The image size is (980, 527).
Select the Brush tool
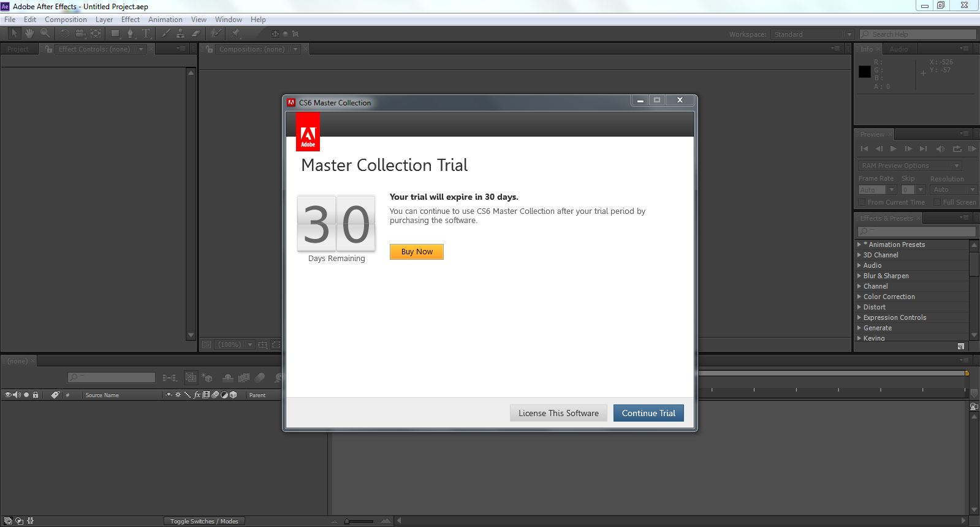coord(165,34)
